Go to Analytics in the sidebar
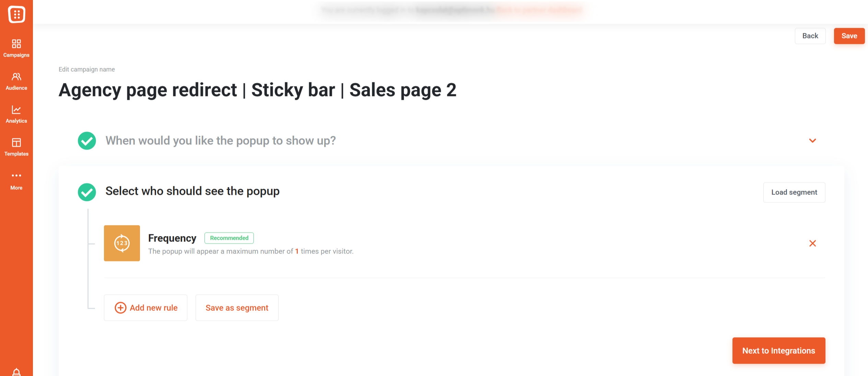Viewport: 868px width, 376px height. coord(16,114)
